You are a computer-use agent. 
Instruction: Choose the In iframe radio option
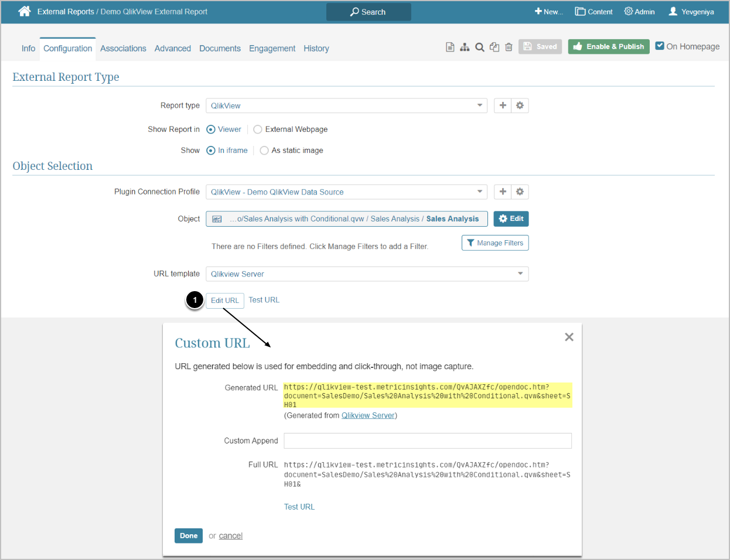tap(211, 151)
